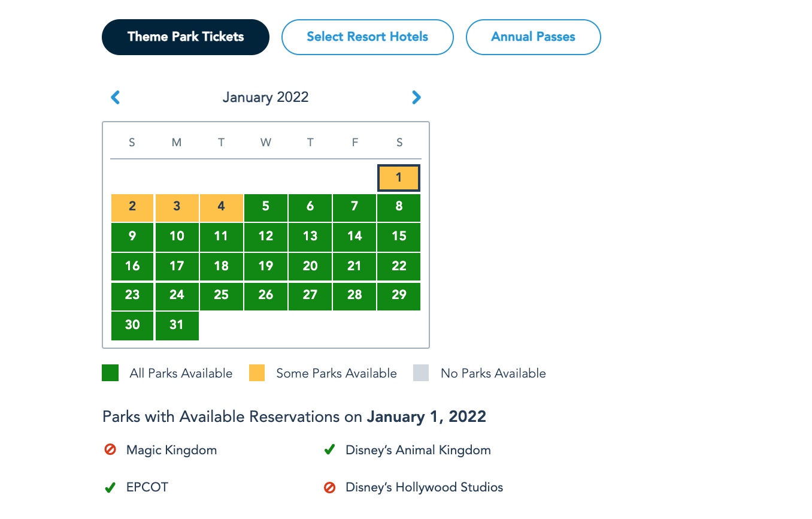Click the green All Parks Available swatch

click(x=110, y=373)
